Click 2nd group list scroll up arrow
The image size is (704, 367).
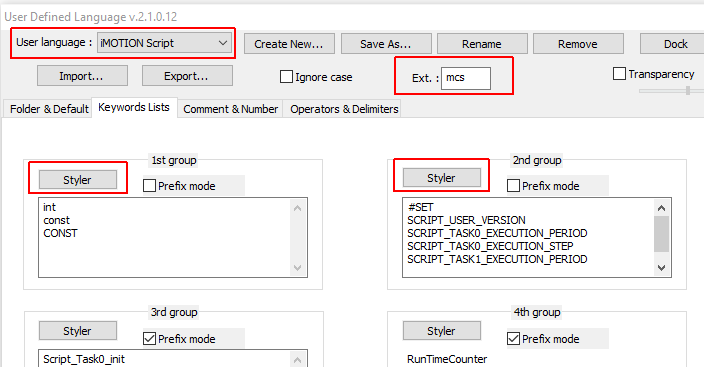click(x=661, y=208)
